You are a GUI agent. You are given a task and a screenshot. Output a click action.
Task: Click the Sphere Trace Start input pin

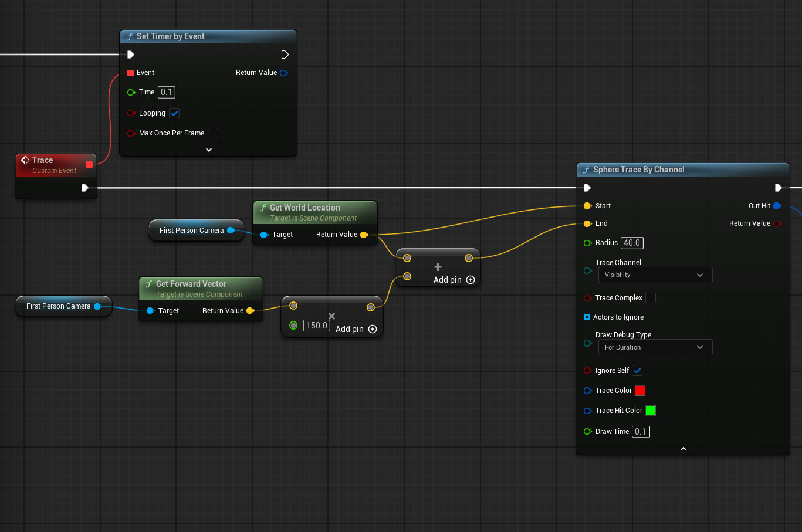coord(588,206)
